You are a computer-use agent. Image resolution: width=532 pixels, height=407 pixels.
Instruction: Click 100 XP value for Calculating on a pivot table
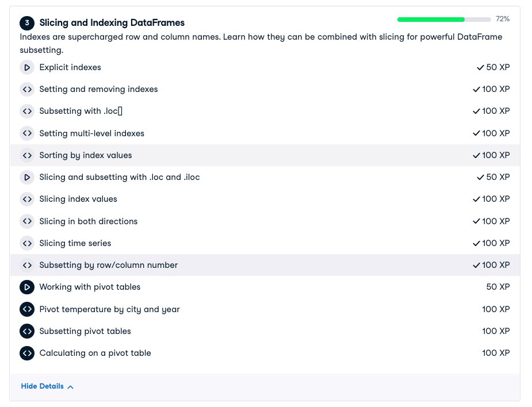496,353
